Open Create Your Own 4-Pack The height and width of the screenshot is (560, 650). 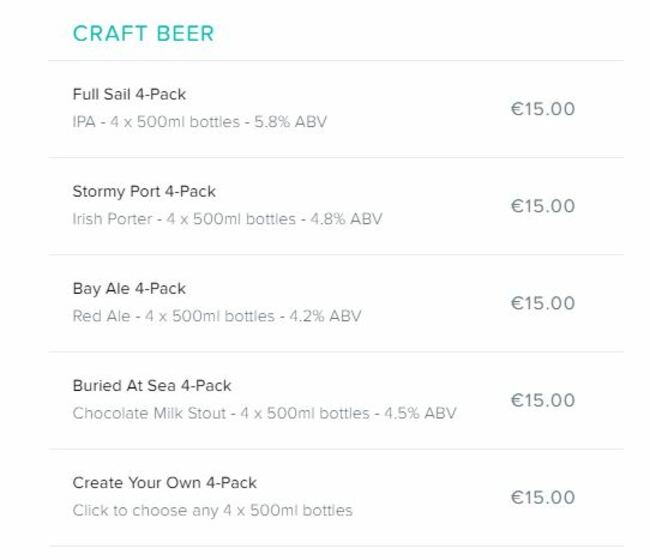(x=336, y=497)
